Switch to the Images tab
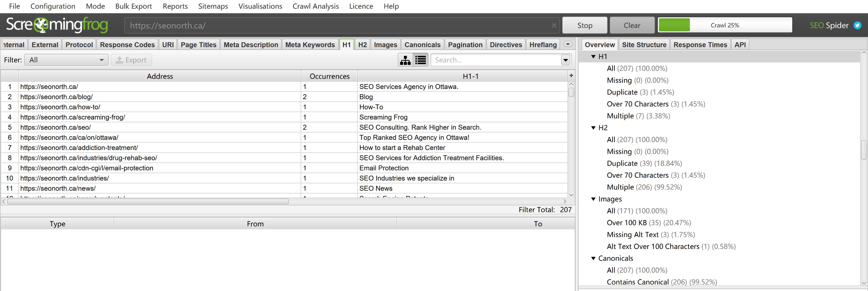 point(385,45)
